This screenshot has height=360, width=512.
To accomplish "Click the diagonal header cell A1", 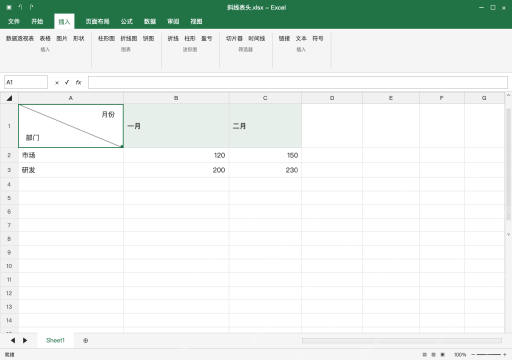I will coord(71,126).
